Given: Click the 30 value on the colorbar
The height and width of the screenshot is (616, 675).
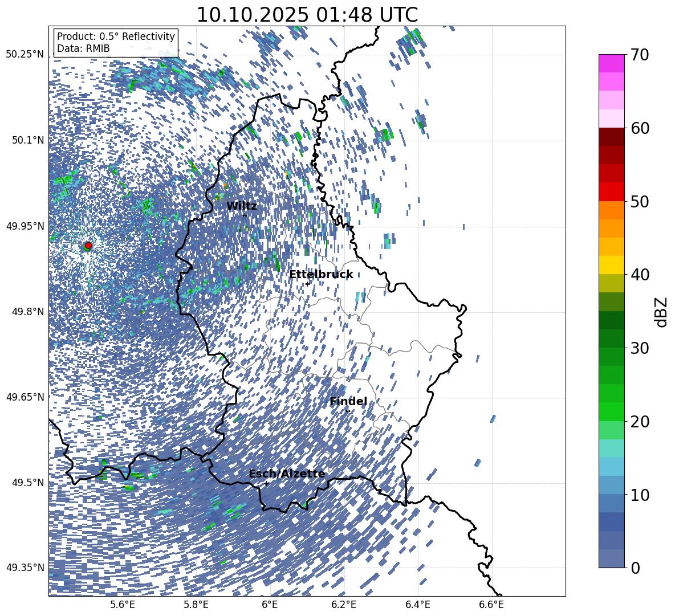Looking at the screenshot, I should [640, 348].
